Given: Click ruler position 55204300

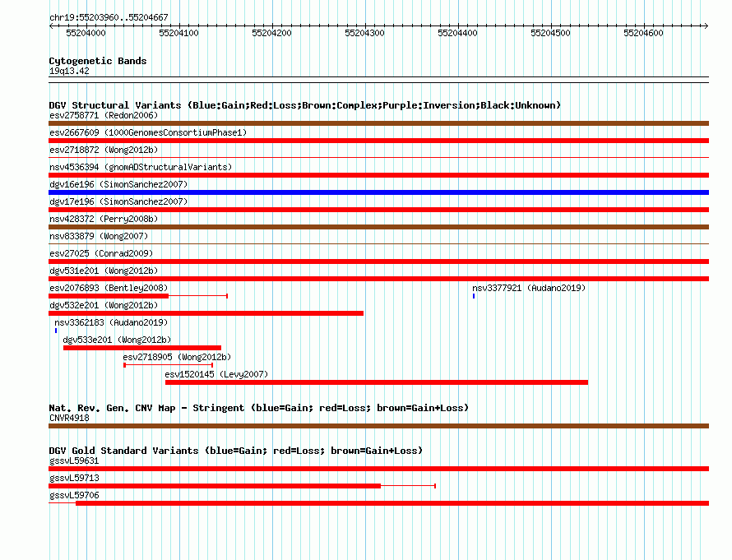Looking at the screenshot, I should 364,33.
